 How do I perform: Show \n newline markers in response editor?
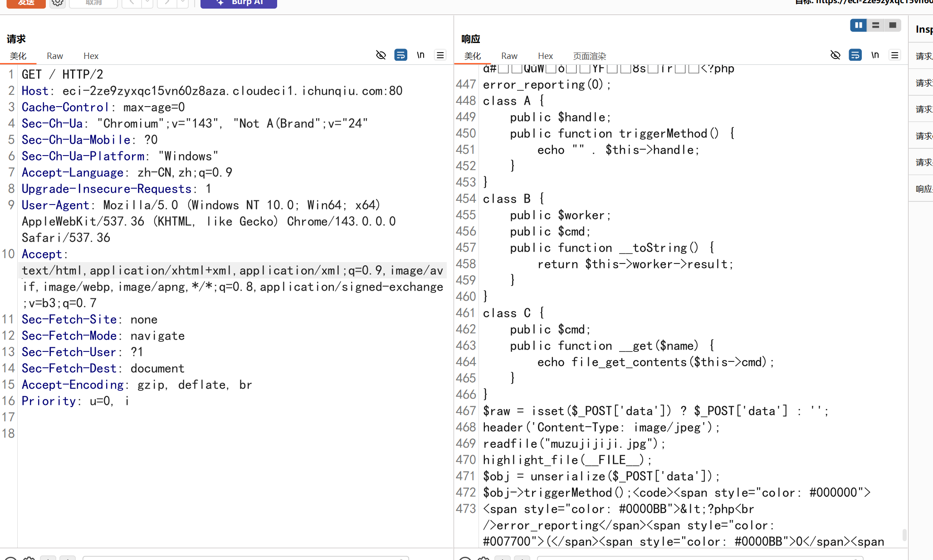[875, 55]
